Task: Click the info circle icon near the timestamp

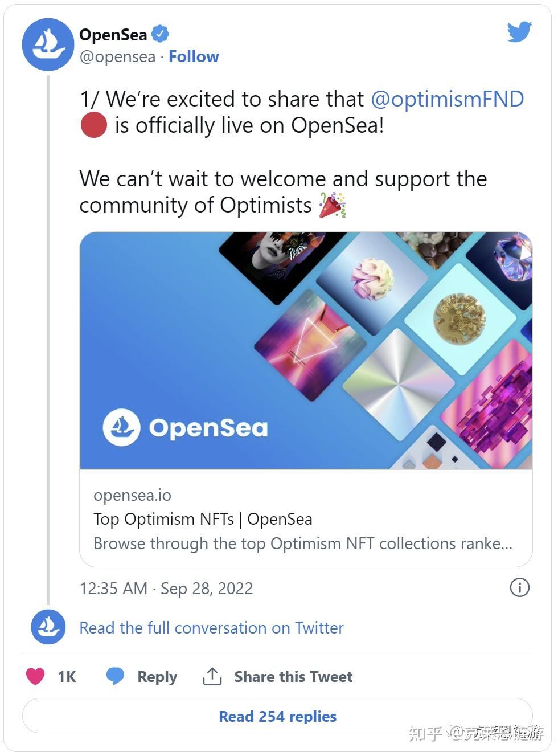Action: click(x=520, y=588)
